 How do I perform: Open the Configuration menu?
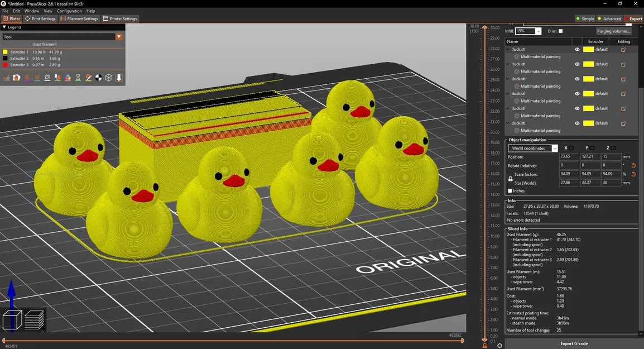(69, 11)
